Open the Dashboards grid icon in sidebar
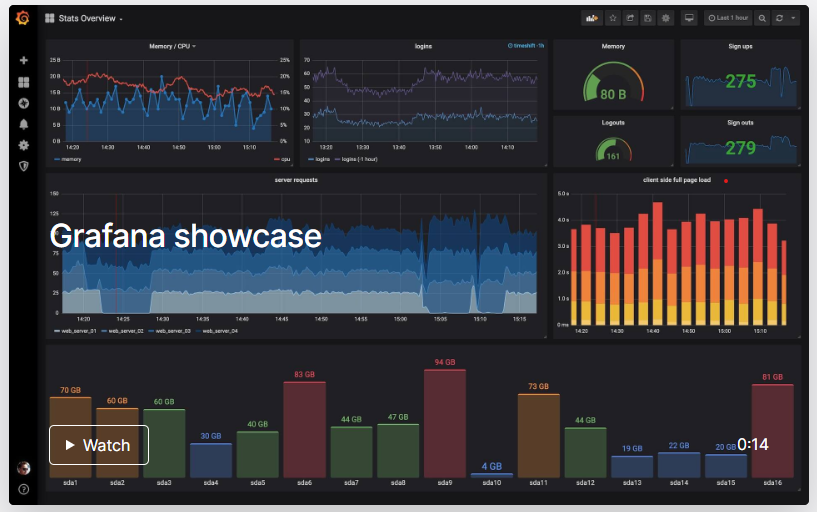Screen dimensions: 817x512 tap(23, 82)
